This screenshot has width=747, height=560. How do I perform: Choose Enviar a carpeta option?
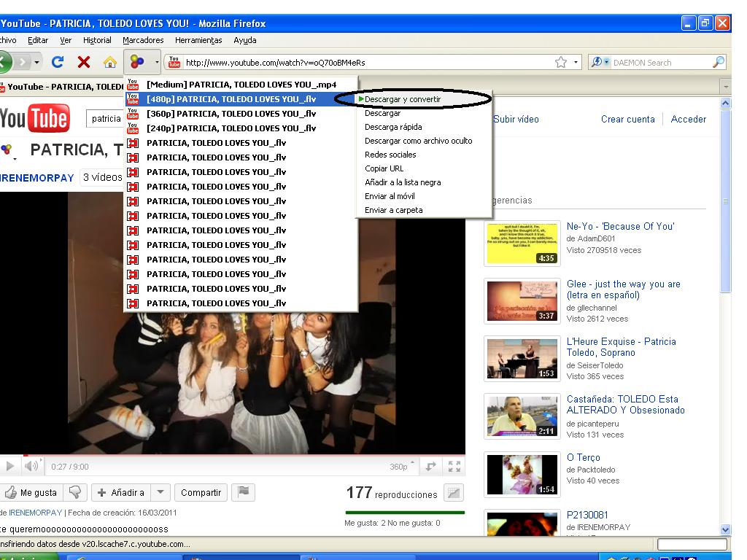pos(393,210)
